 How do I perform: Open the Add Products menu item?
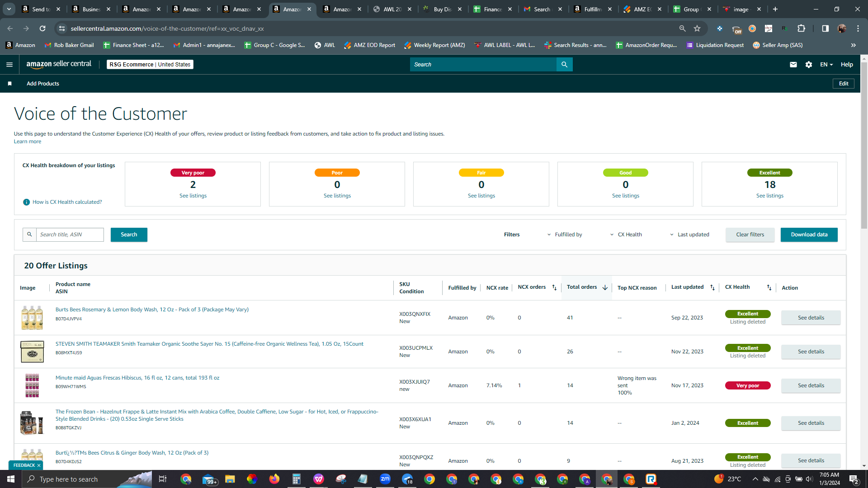43,84
